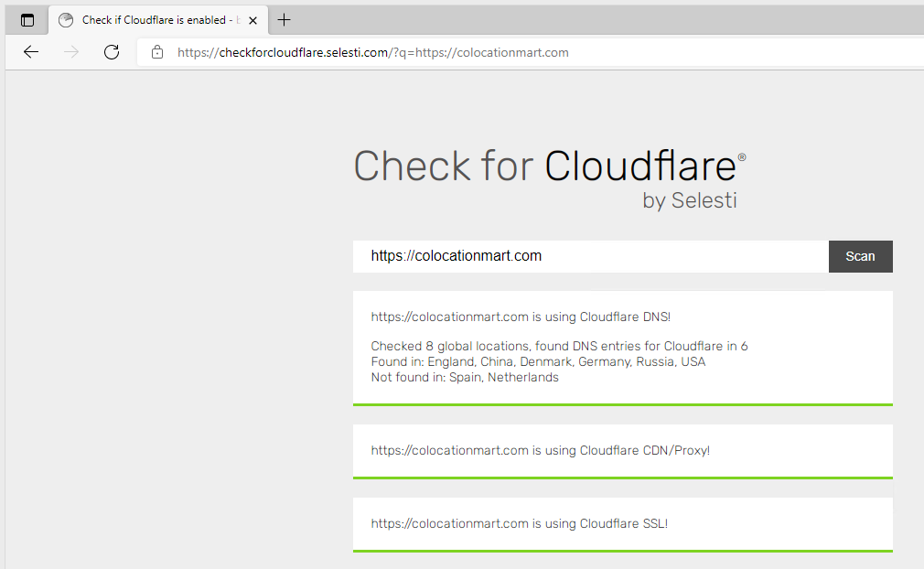Click the 'Found in: England, China' line
Image resolution: width=924 pixels, height=569 pixels.
tap(538, 361)
